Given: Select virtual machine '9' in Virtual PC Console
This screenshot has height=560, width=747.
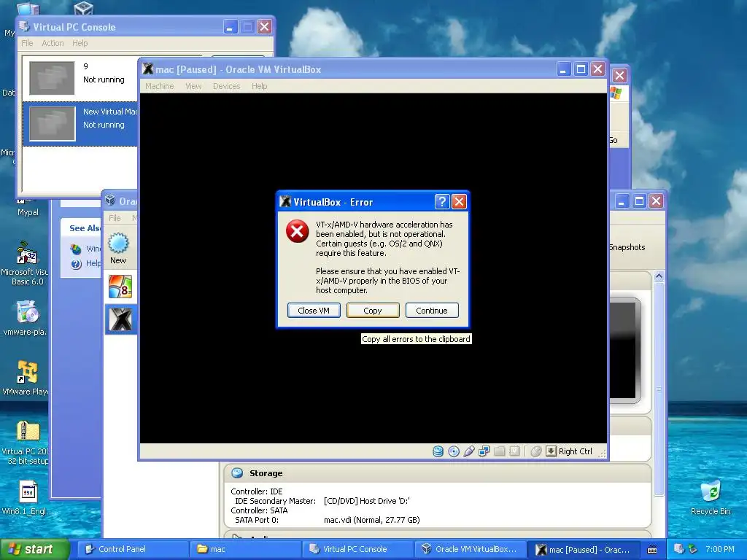Looking at the screenshot, I should (x=80, y=77).
